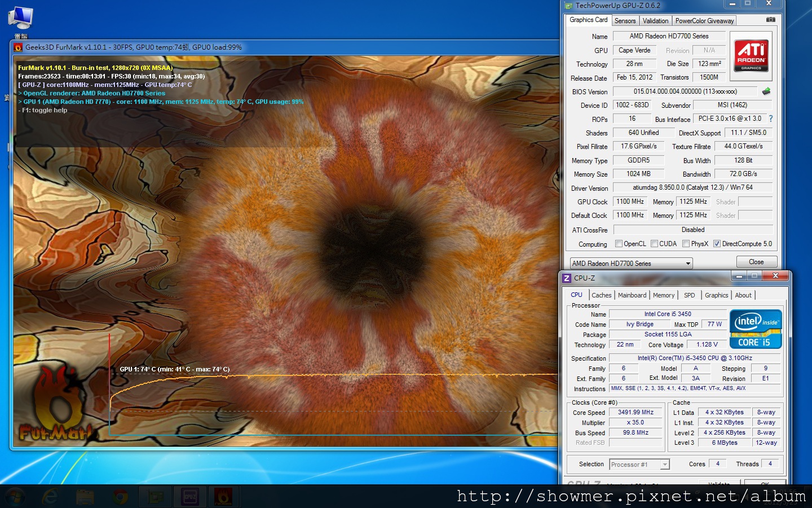The height and width of the screenshot is (508, 812).
Task: Click the FurMark window title bar
Action: [x=285, y=47]
